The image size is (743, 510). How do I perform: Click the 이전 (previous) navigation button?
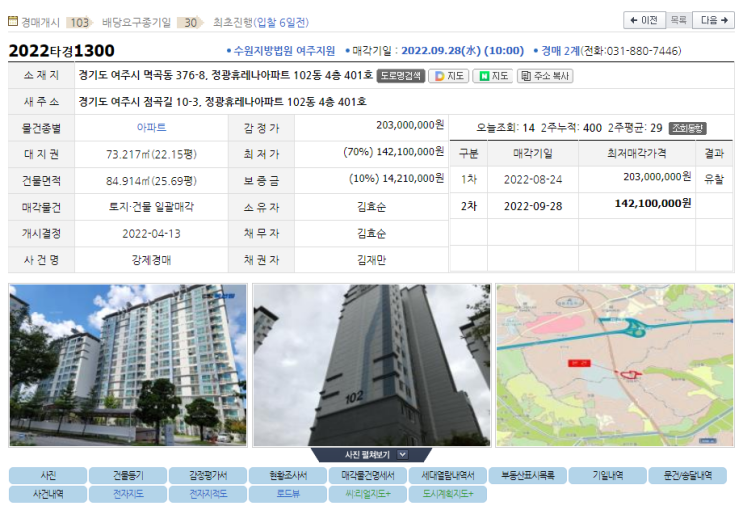click(x=644, y=20)
